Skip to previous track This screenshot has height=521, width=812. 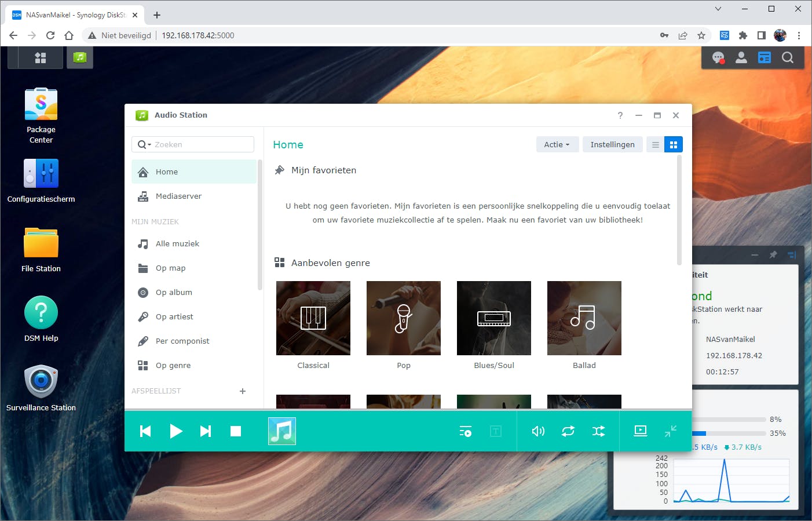145,431
